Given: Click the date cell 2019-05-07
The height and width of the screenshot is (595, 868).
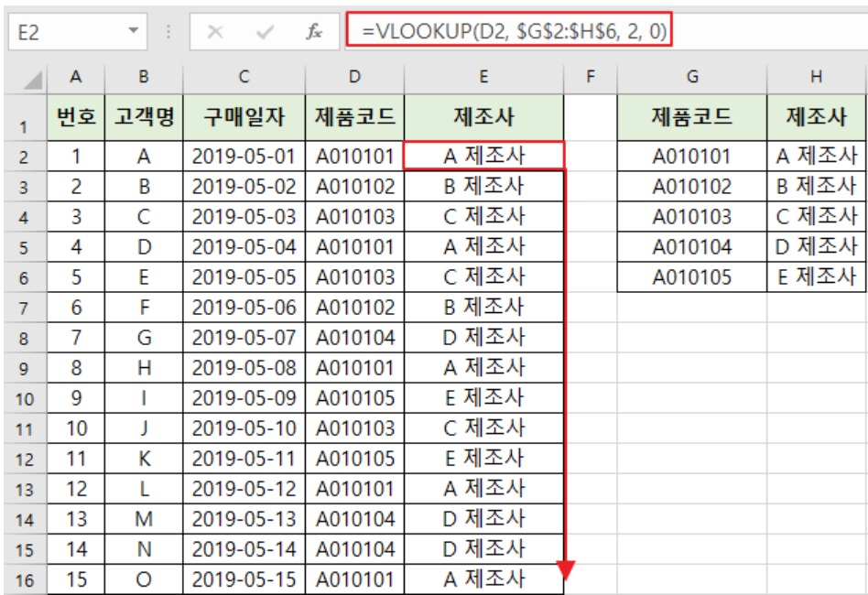Looking at the screenshot, I should (244, 338).
